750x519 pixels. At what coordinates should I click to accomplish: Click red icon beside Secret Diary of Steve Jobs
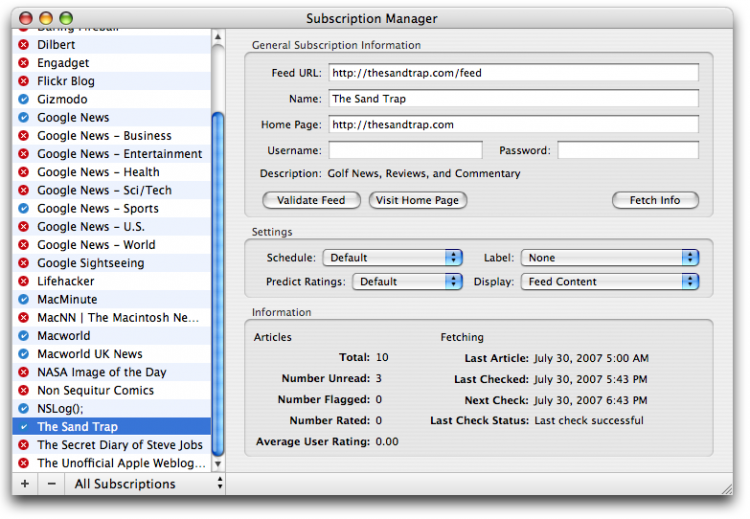pos(23,444)
